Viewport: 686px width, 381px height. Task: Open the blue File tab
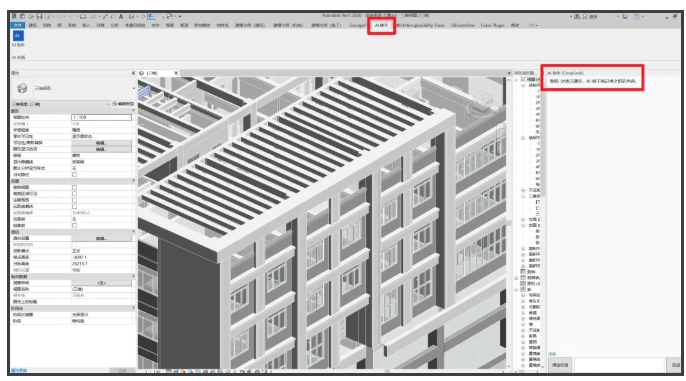click(x=18, y=25)
